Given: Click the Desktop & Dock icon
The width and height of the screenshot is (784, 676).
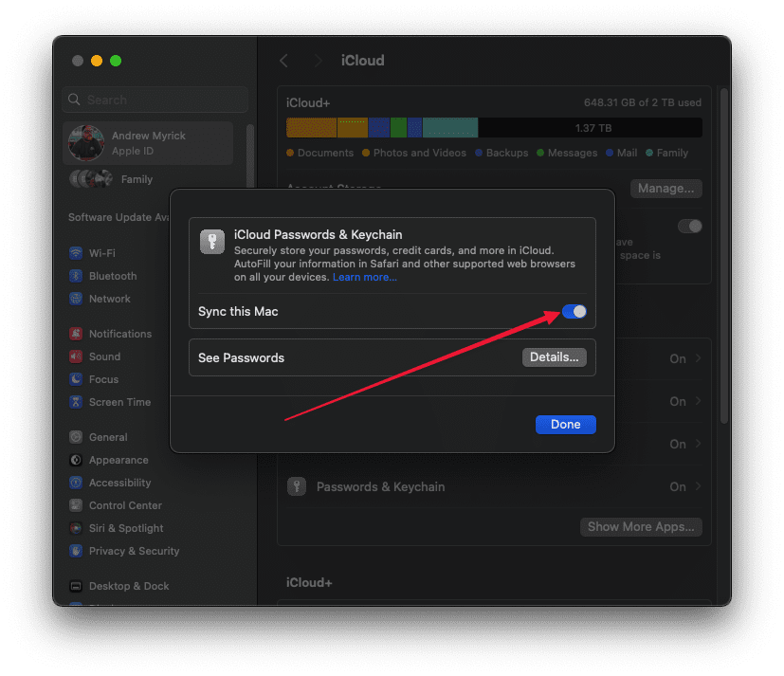Looking at the screenshot, I should (x=76, y=586).
